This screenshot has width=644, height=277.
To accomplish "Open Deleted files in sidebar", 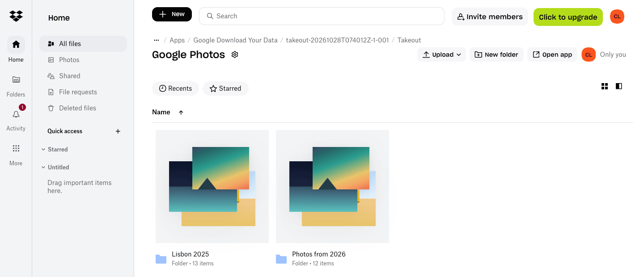I will (83, 108).
